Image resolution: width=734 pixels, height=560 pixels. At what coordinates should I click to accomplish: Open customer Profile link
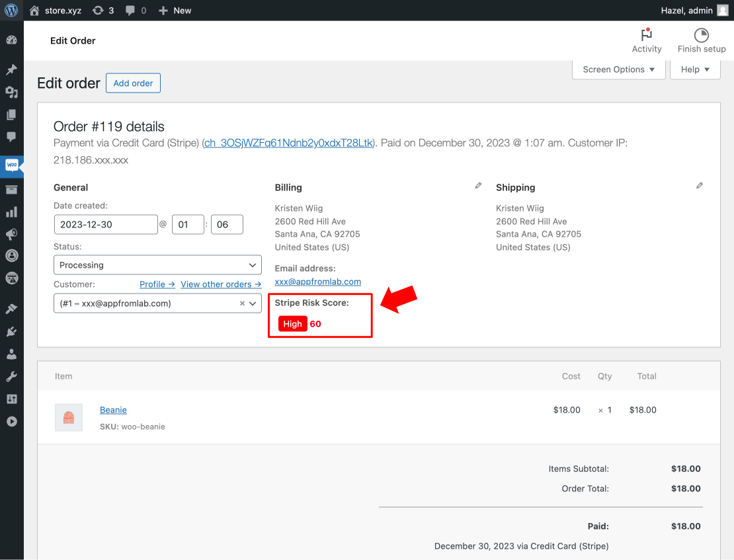[157, 284]
